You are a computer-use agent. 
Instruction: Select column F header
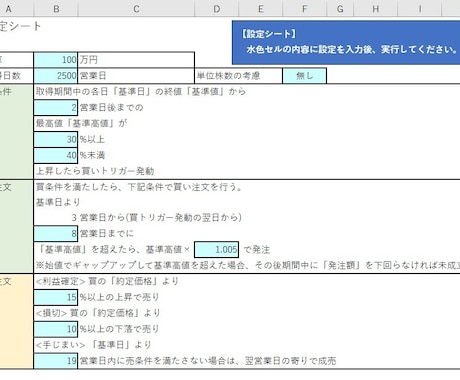click(304, 9)
